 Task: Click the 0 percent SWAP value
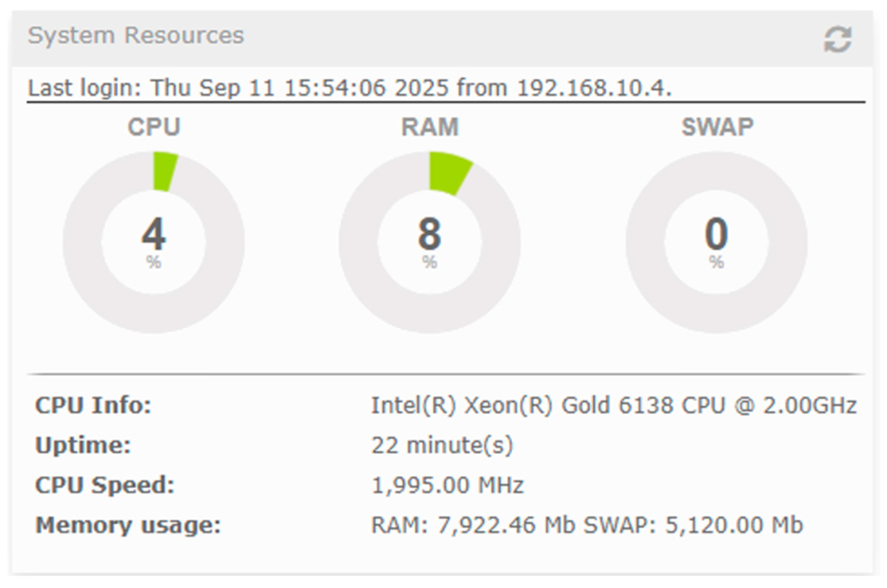(x=716, y=234)
